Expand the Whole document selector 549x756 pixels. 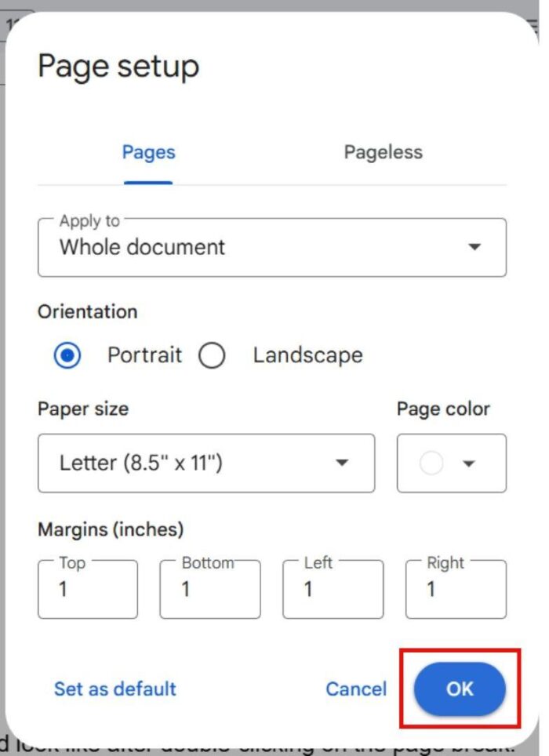click(x=271, y=247)
